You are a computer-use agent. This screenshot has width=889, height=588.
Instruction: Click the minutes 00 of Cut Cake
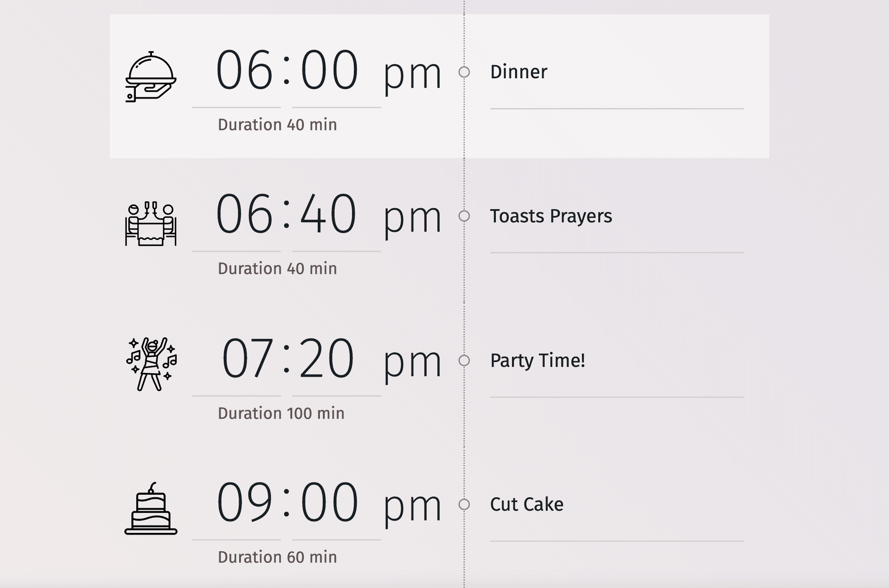pos(329,503)
